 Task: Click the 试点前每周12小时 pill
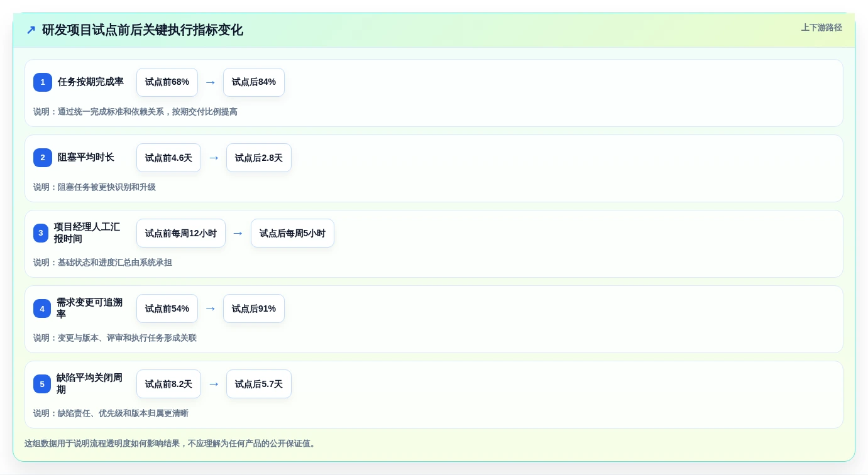[x=181, y=233]
